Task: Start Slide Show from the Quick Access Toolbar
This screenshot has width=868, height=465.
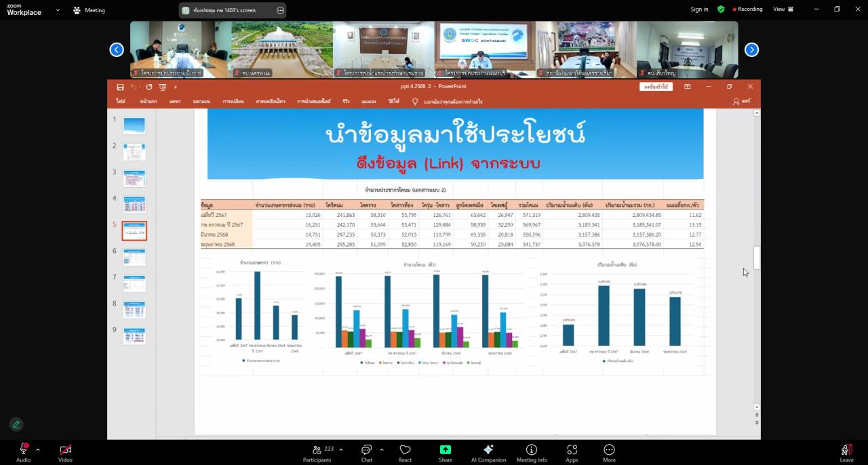Action: 162,87
